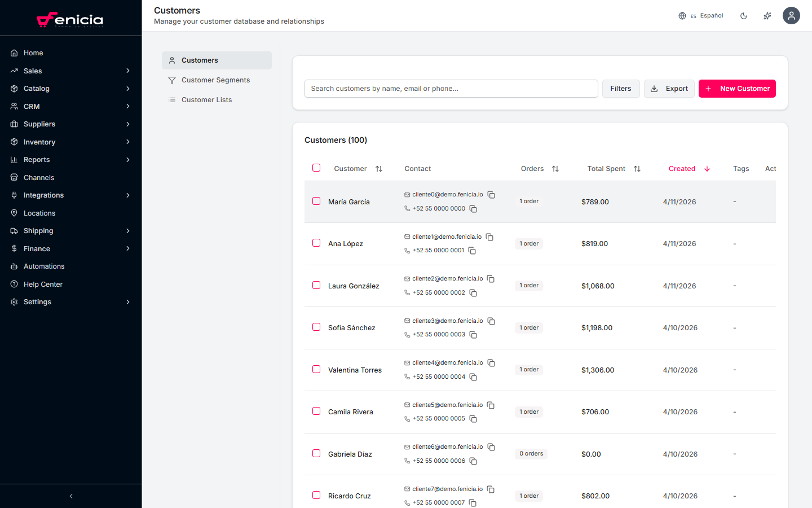Screen dimensions: 812x508
Task: Select the checkbox for Laura González
Action: (x=316, y=285)
